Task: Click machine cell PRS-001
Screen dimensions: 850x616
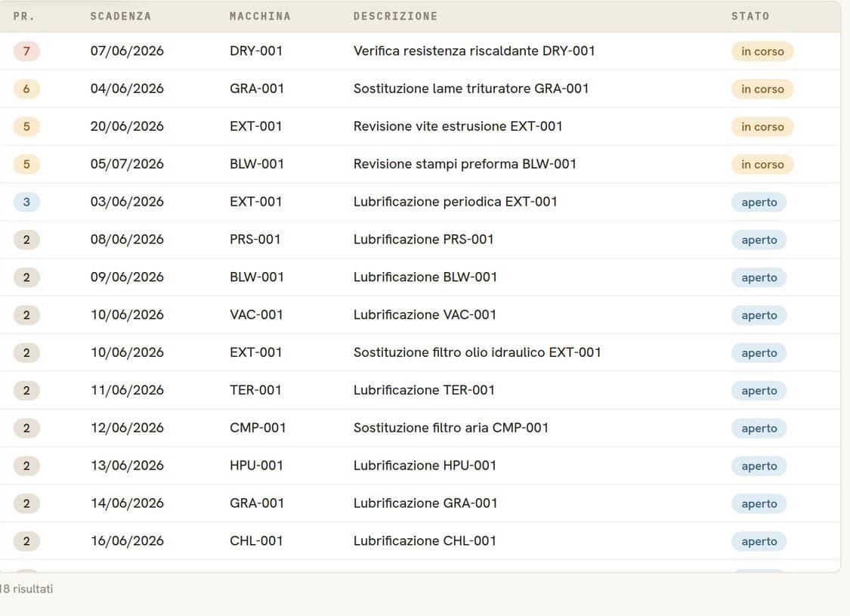Action: click(x=255, y=239)
